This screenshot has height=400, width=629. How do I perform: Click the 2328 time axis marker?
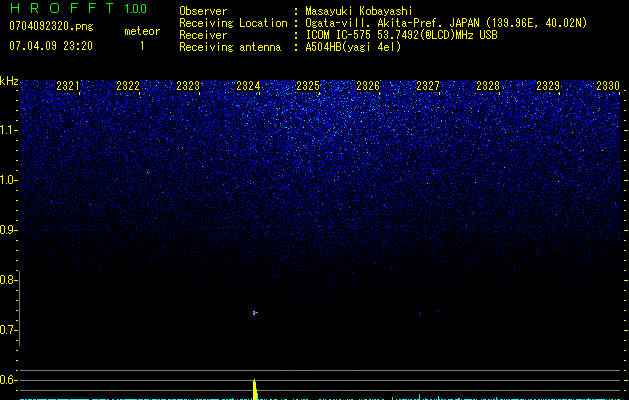488,86
